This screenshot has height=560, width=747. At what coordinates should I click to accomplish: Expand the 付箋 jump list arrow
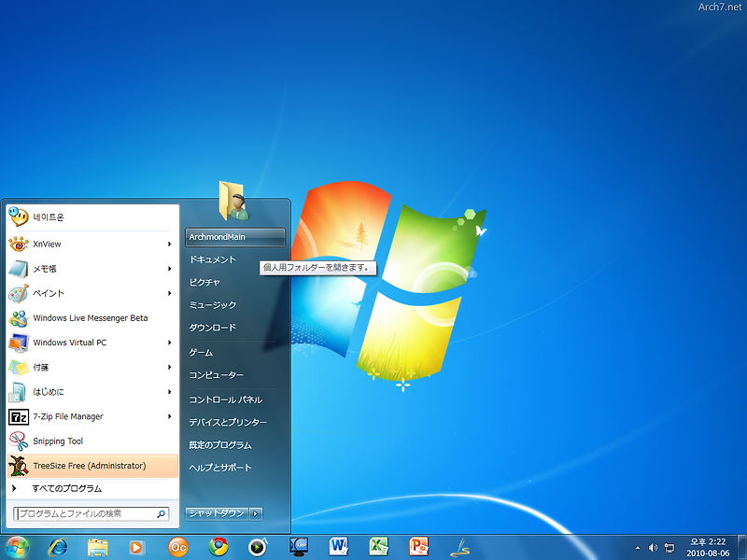(169, 367)
